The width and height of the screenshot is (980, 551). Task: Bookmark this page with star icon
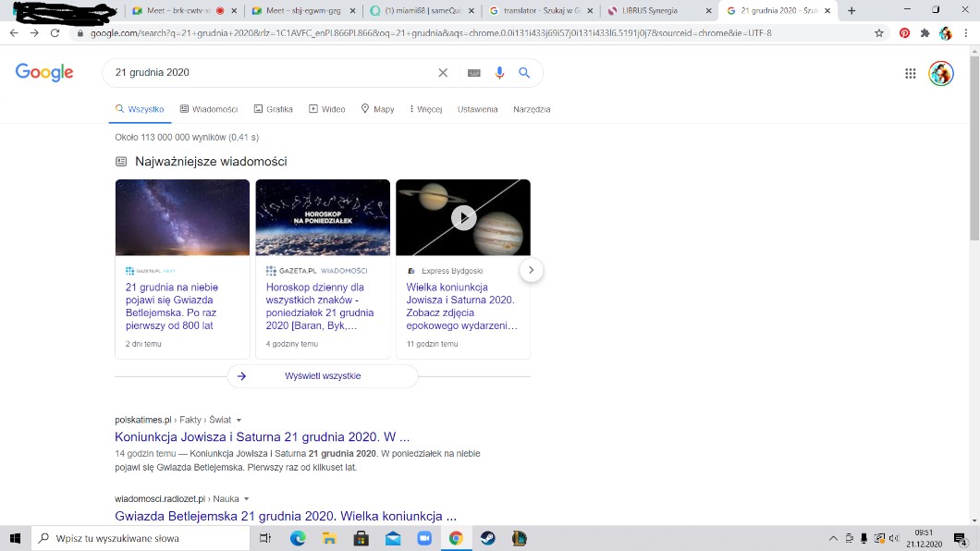click(879, 32)
